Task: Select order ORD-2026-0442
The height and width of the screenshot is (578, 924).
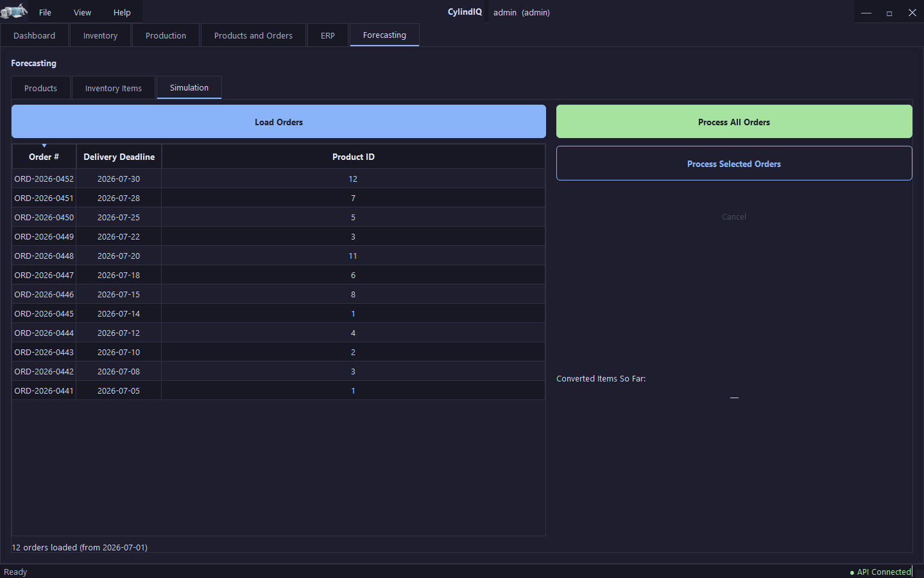Action: coord(44,371)
